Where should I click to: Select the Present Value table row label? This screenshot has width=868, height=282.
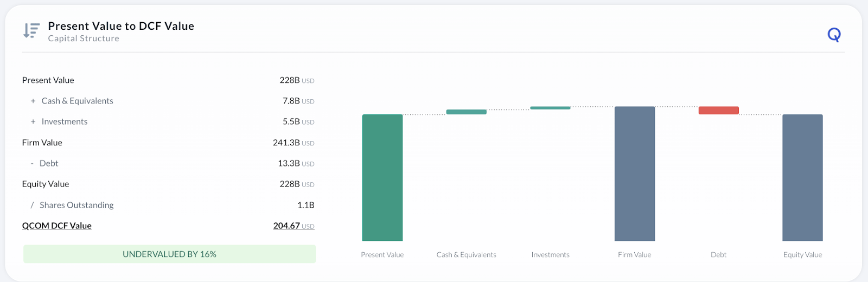(48, 80)
